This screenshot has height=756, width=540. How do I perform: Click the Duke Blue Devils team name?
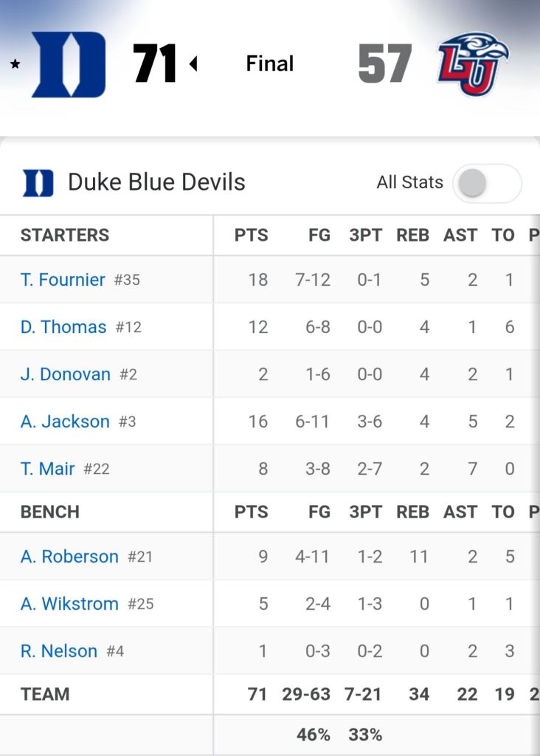(x=156, y=182)
